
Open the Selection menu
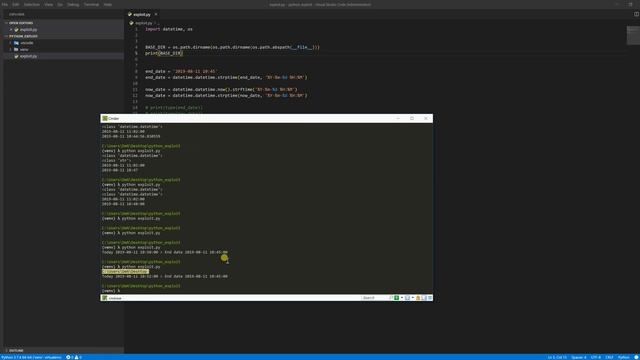[x=32, y=4]
